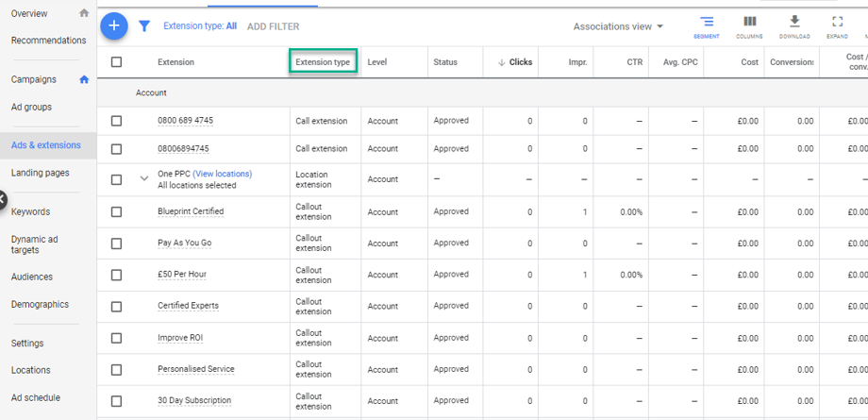Screen dimensions: 868x420
Task: Select Ads & extensions in sidebar
Action: pos(46,145)
